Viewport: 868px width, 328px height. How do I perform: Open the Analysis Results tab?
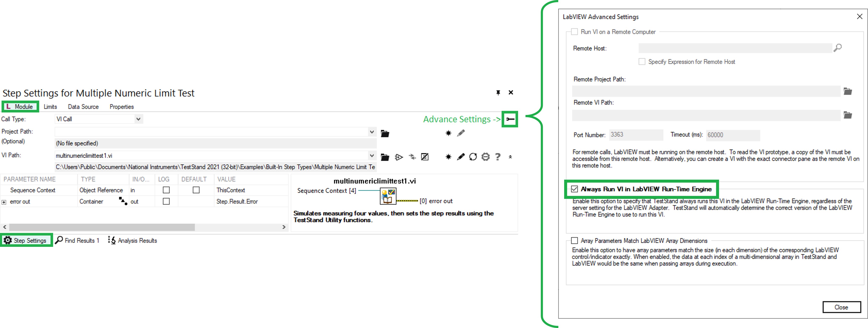[132, 240]
